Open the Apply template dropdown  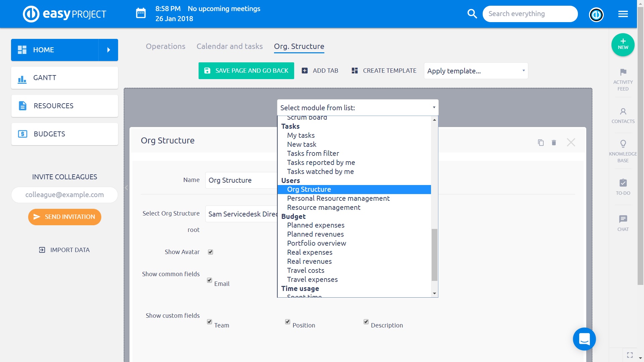click(476, 71)
